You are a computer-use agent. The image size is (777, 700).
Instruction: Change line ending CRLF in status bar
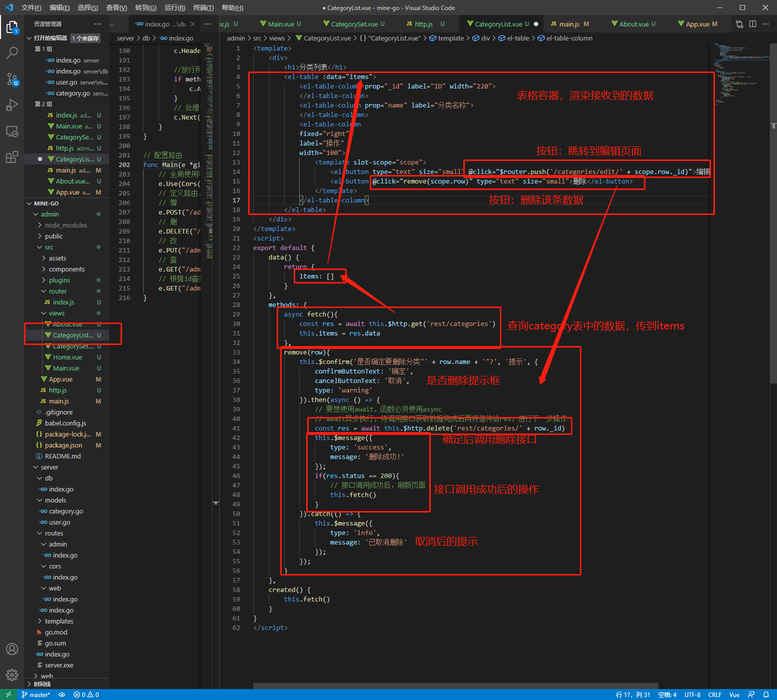click(714, 694)
